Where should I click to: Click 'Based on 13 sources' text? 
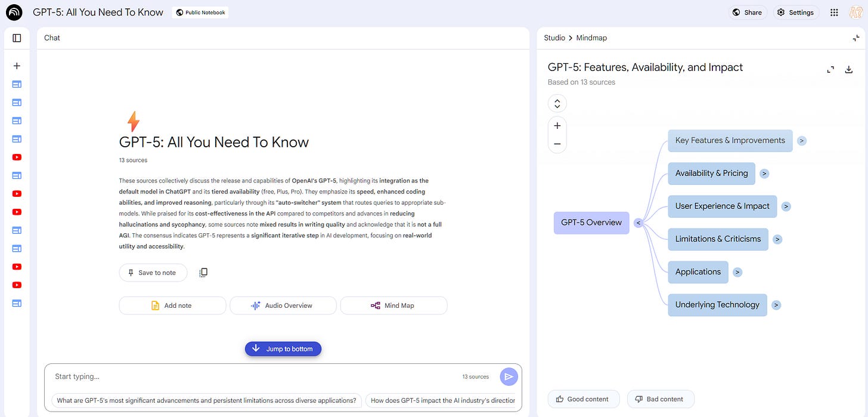[581, 82]
